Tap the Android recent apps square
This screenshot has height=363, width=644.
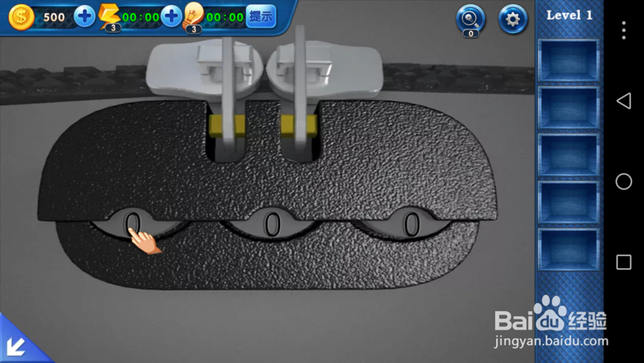pyautogui.click(x=623, y=262)
